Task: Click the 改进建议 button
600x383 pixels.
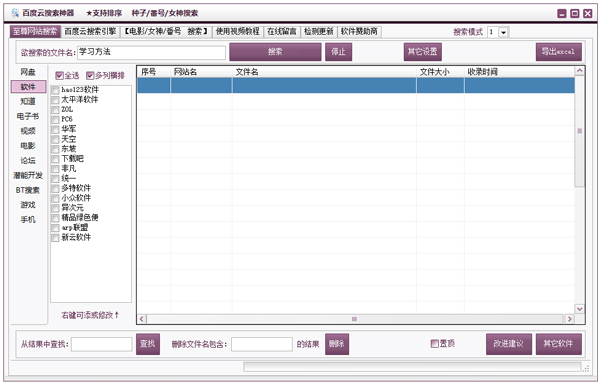Action: tap(509, 344)
